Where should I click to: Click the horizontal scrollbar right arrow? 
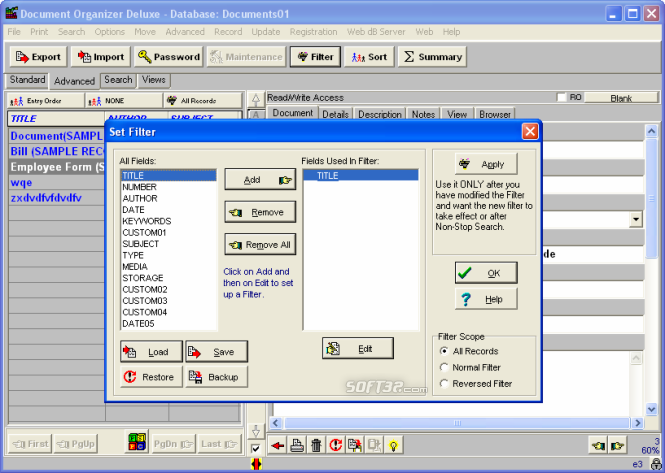point(637,423)
